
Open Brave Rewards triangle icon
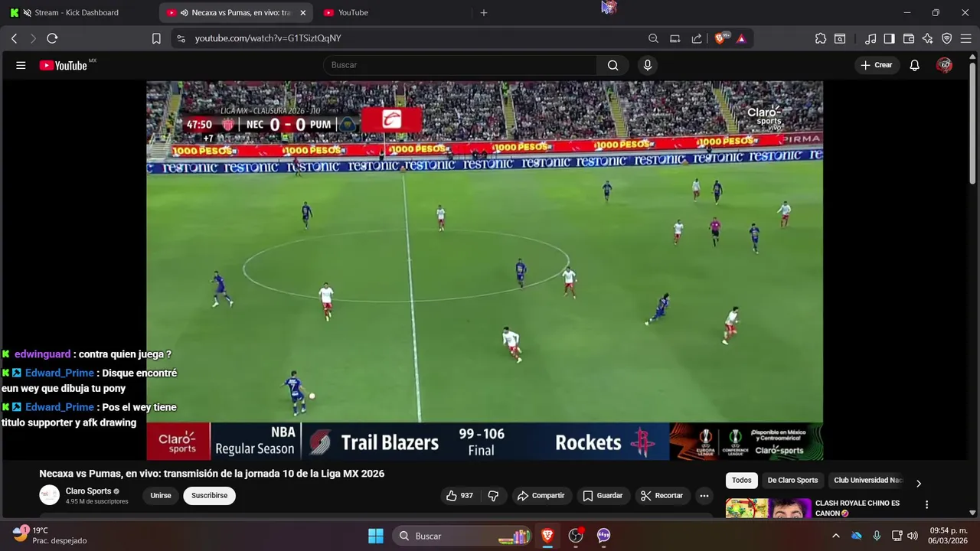coord(741,38)
